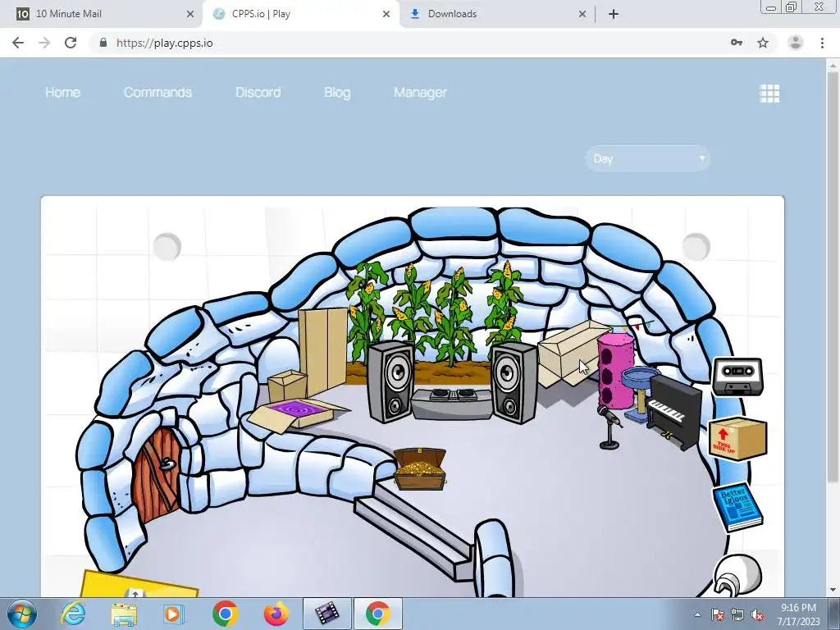Select the microphone stand
This screenshot has height=630, width=840.
pos(609,427)
